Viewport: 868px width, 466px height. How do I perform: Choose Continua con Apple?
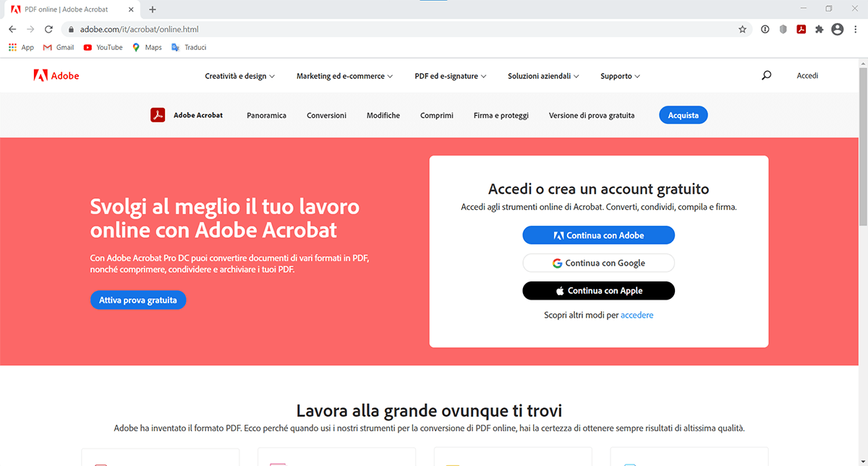[x=599, y=290]
